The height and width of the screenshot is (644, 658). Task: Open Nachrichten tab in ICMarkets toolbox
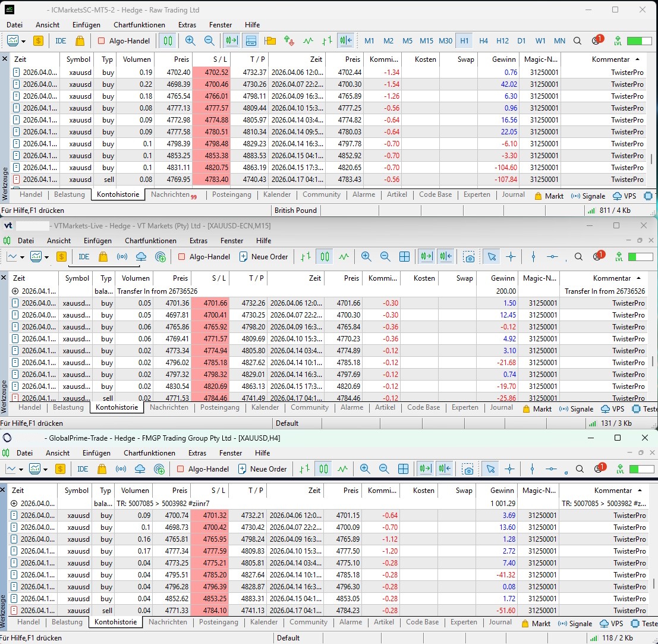click(x=174, y=195)
